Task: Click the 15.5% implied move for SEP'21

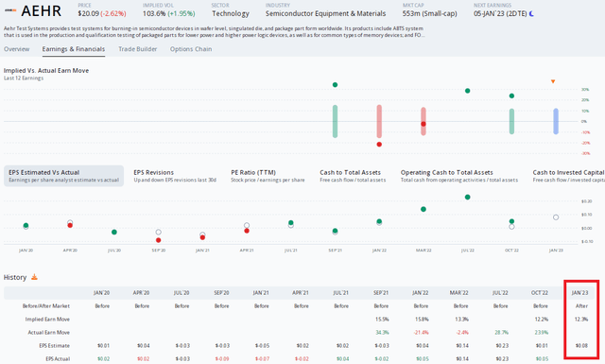Action: [x=382, y=320]
